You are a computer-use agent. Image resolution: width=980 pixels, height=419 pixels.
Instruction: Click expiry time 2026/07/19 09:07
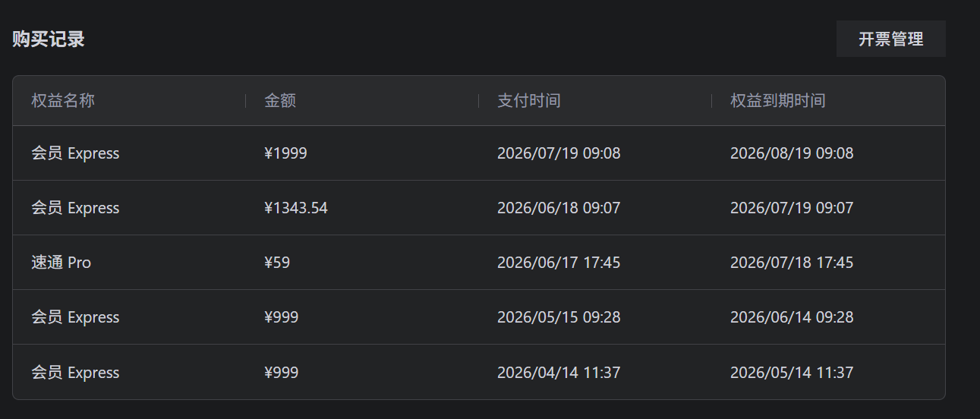tap(792, 208)
